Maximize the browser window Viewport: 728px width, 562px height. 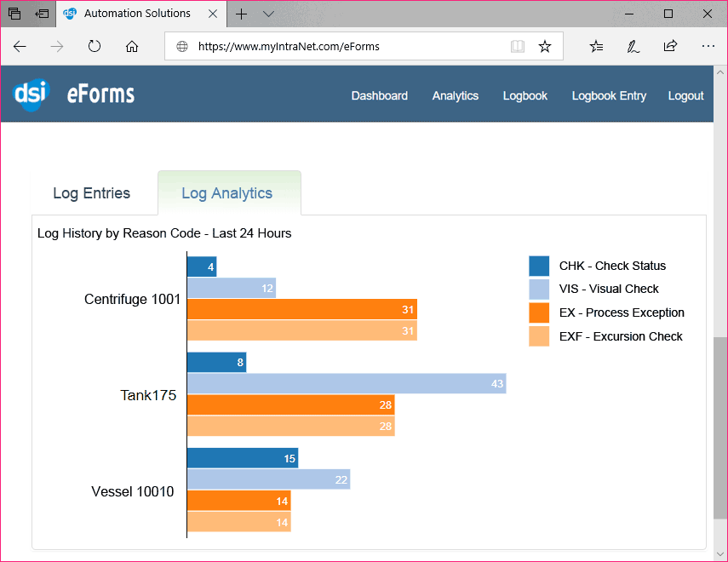pos(668,14)
